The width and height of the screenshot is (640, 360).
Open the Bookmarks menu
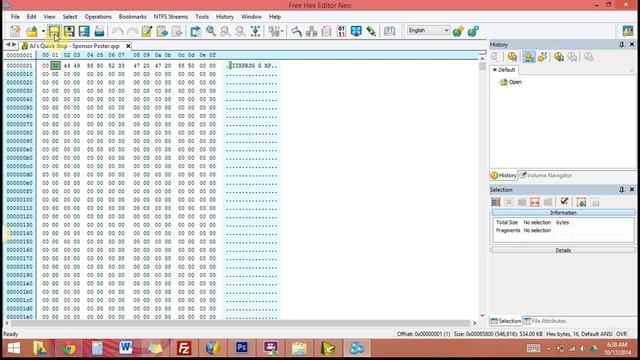coord(133,17)
